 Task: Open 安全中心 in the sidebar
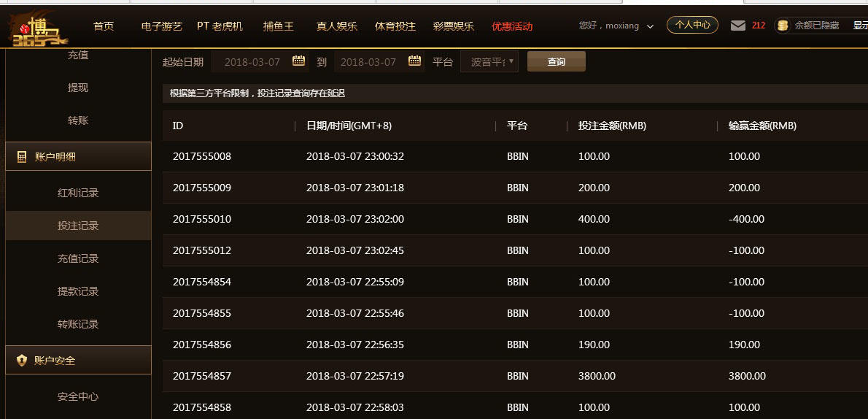click(78, 396)
